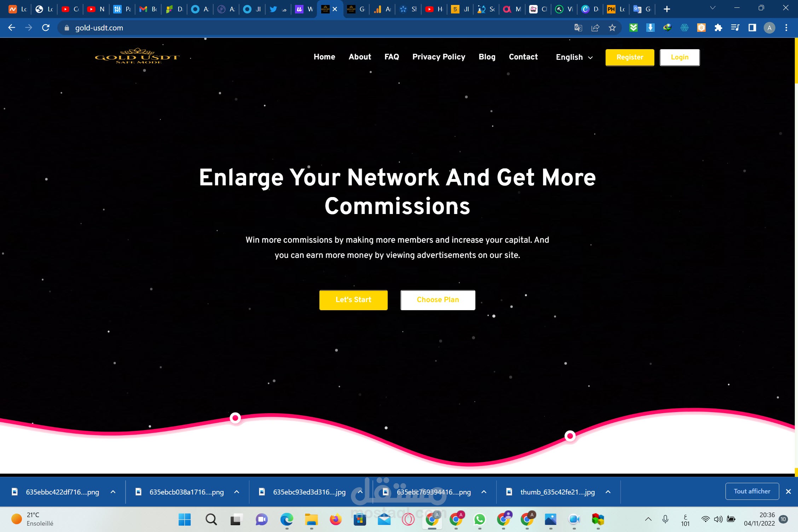This screenshot has height=532, width=798.
Task: Toggle the speaker volume icon in the tray
Action: tap(718, 519)
